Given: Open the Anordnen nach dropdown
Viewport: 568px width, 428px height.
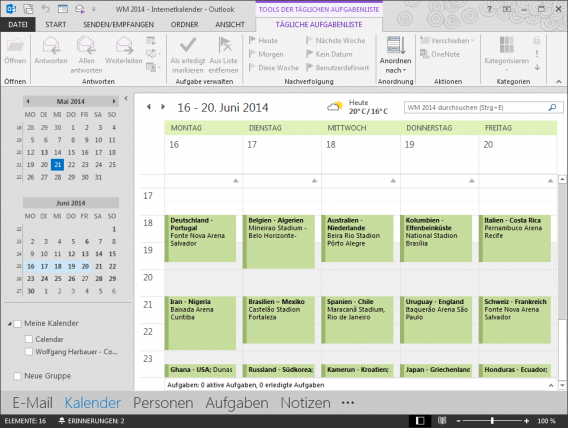Looking at the screenshot, I should (395, 54).
